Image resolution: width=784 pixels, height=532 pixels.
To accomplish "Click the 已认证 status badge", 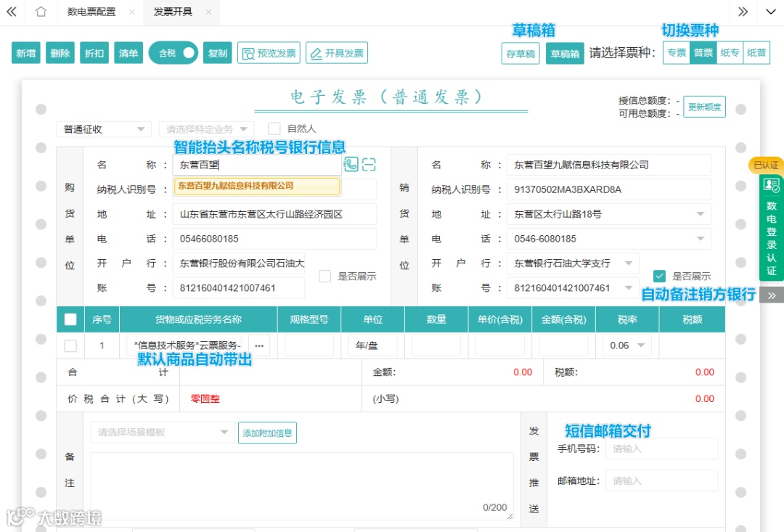I will 766,165.
